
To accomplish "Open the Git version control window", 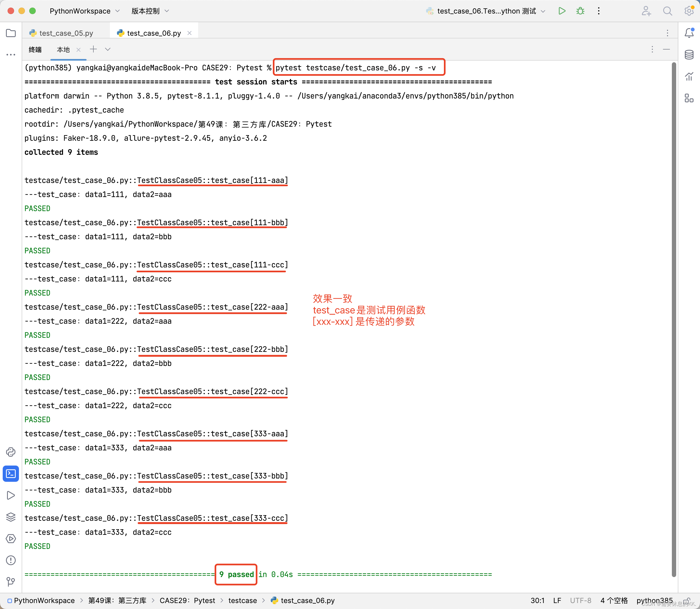I will click(x=11, y=582).
